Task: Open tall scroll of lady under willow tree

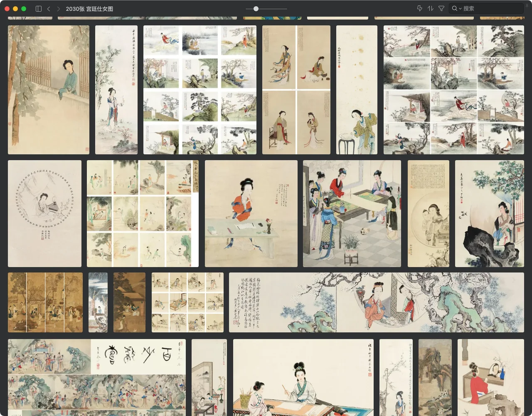Action: coord(116,90)
